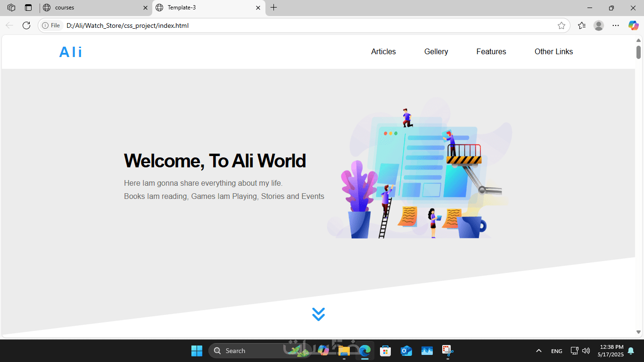Open the tab actions menu icon
This screenshot has width=644, height=362.
pos(28,8)
